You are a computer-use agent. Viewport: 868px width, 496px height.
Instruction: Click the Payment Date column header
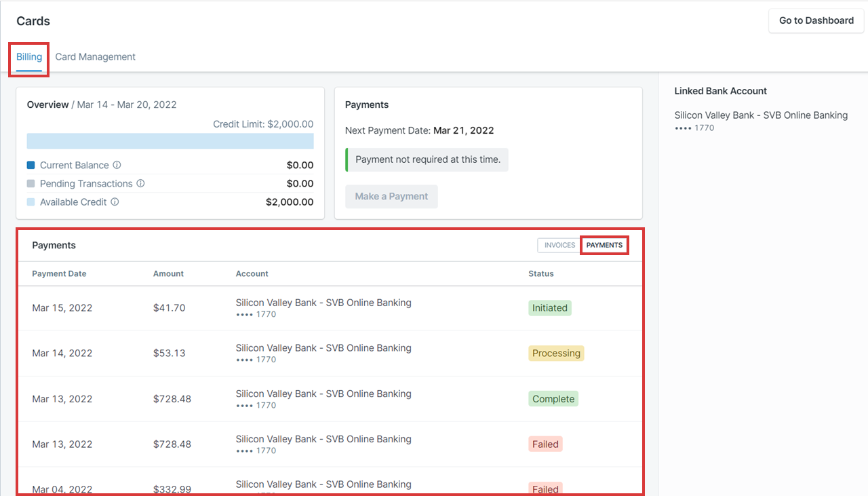coord(59,273)
